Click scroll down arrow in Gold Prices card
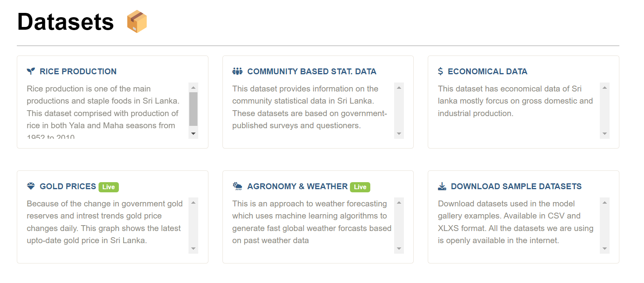The width and height of the screenshot is (644, 283). pyautogui.click(x=193, y=249)
